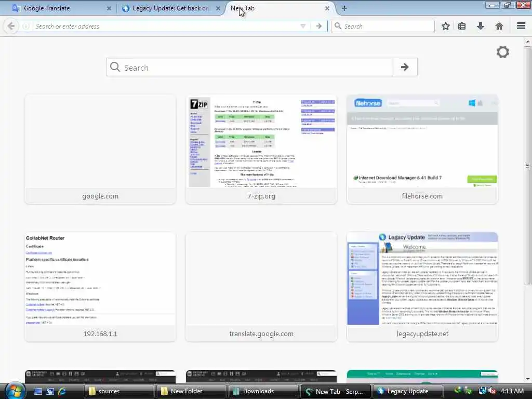Image resolution: width=532 pixels, height=399 pixels.
Task: Open a new tab with plus button
Action: [x=344, y=8]
